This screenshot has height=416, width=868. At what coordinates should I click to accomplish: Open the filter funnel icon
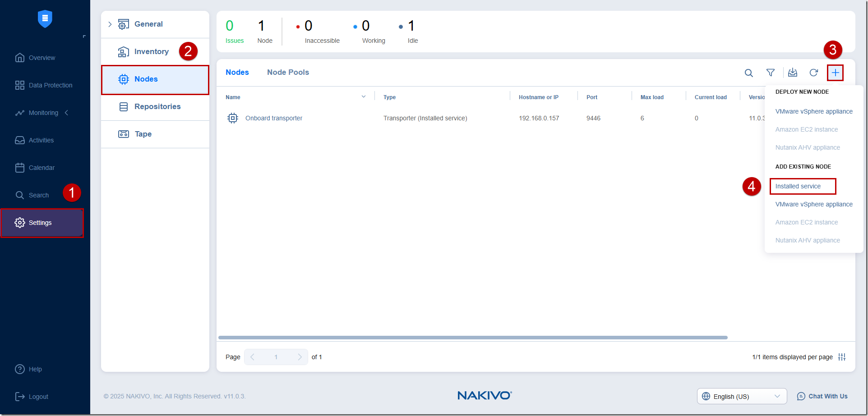click(x=771, y=73)
